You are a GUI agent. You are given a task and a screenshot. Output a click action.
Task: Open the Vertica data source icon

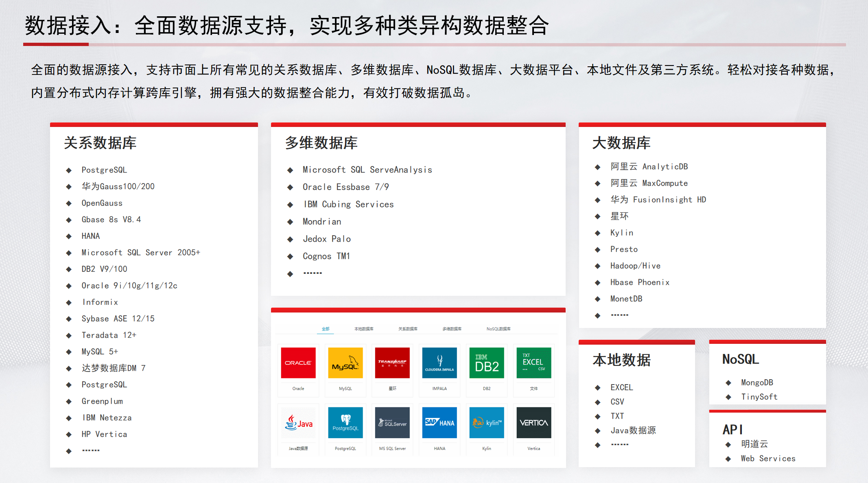[x=534, y=423]
